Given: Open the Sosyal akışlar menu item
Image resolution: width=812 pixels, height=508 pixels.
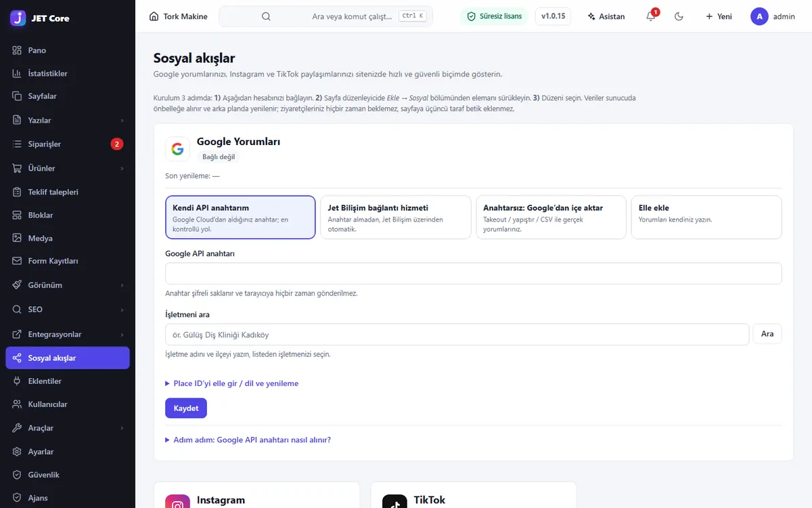Looking at the screenshot, I should tap(68, 358).
